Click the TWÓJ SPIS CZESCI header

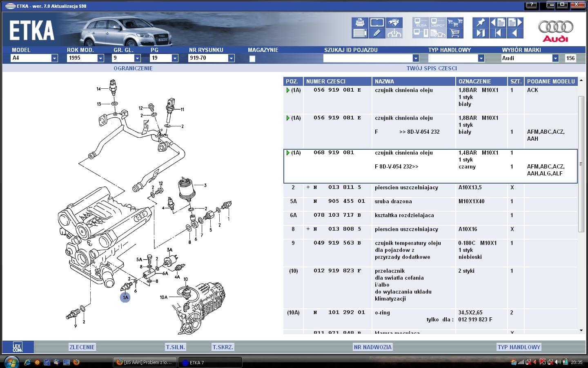click(x=432, y=68)
